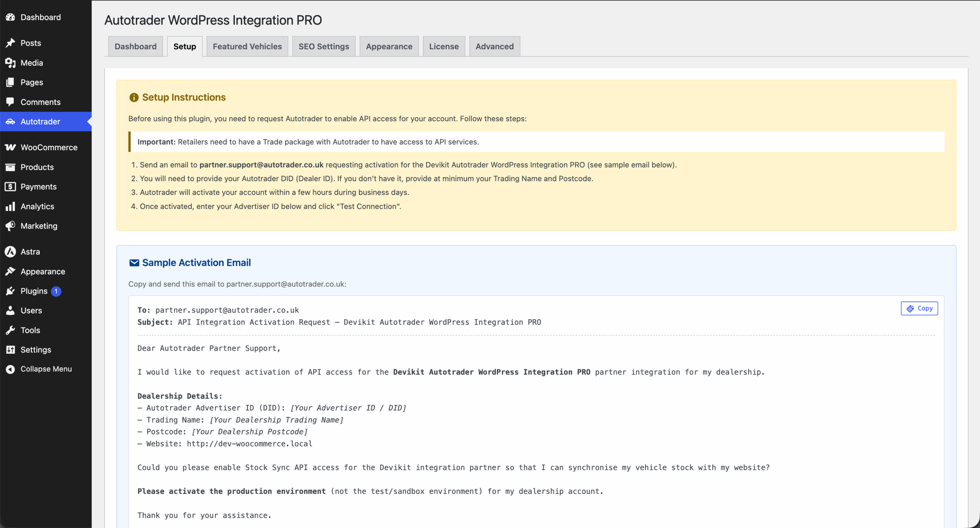The width and height of the screenshot is (980, 528).
Task: Click the Sample Activation Email envelope icon
Action: click(x=134, y=263)
